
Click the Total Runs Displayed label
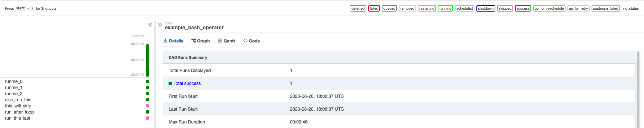pos(190,70)
